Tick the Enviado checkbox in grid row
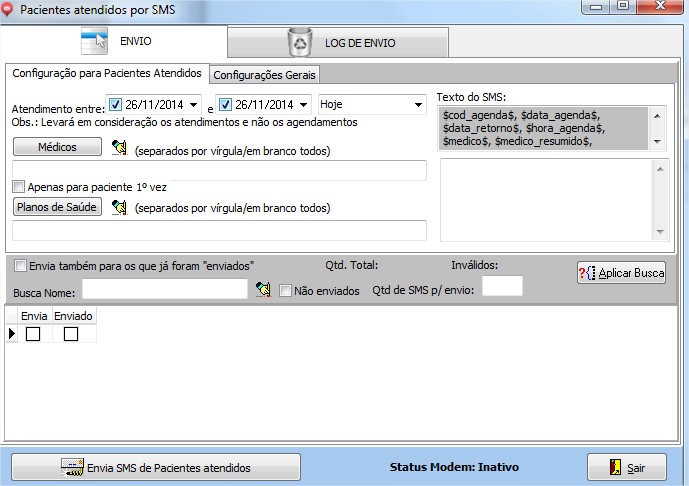This screenshot has width=689, height=486. pyautogui.click(x=71, y=335)
